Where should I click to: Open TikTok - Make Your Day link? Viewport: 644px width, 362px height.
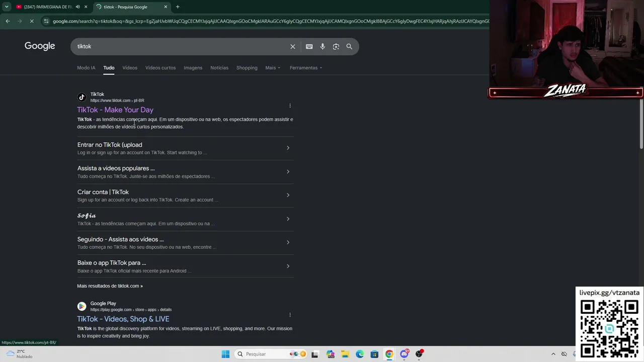tap(115, 110)
